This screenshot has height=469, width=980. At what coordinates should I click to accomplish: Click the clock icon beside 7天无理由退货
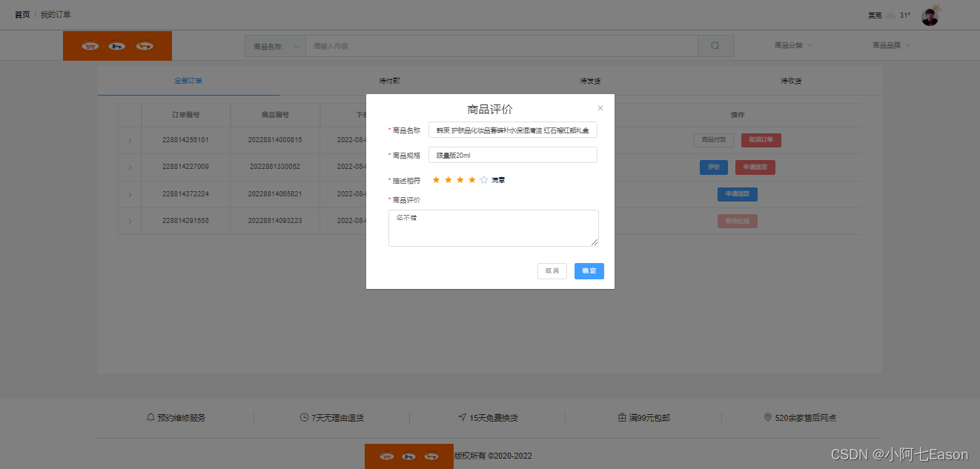click(x=302, y=417)
